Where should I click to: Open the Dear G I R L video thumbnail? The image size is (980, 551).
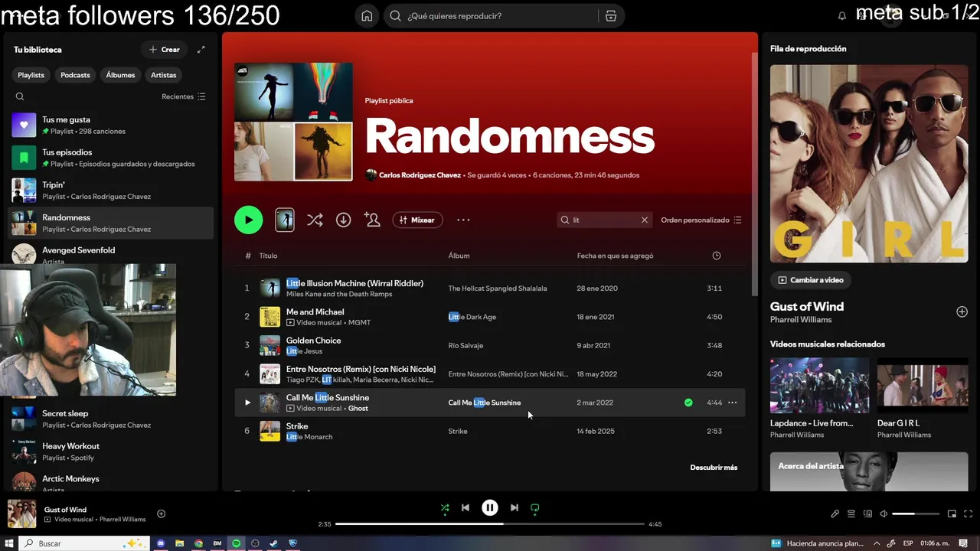[923, 385]
